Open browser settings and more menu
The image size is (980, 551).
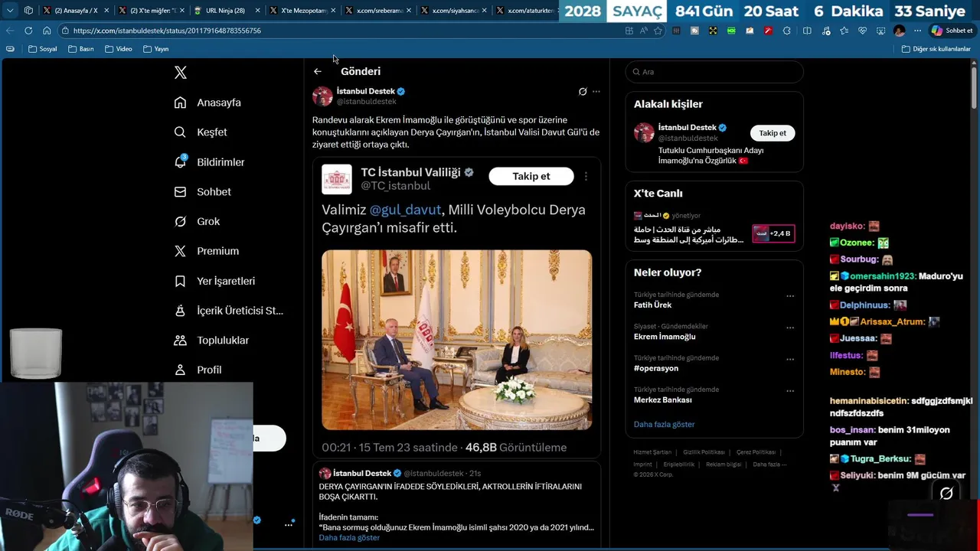917,31
